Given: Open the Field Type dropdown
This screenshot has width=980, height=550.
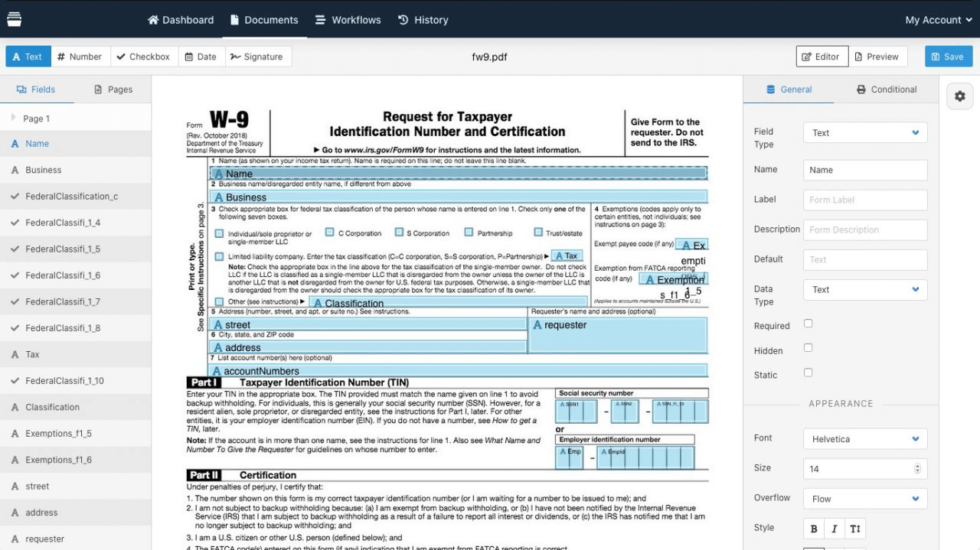Looking at the screenshot, I should click(865, 133).
